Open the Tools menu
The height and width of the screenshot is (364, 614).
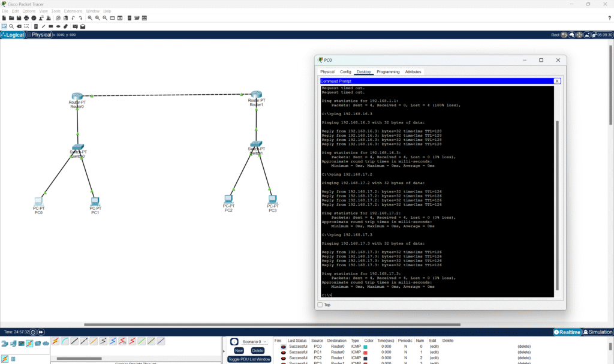(x=56, y=11)
